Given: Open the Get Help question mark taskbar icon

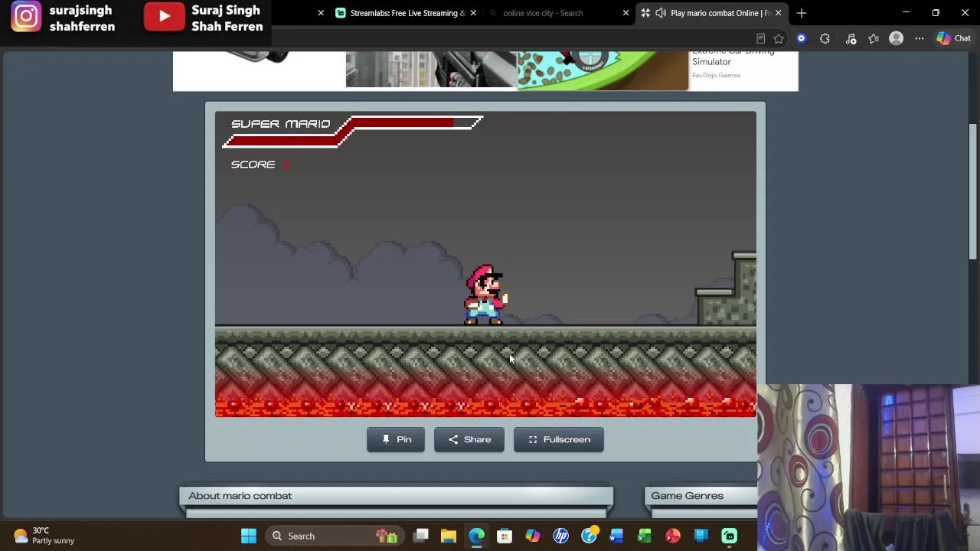Looking at the screenshot, I should [590, 536].
